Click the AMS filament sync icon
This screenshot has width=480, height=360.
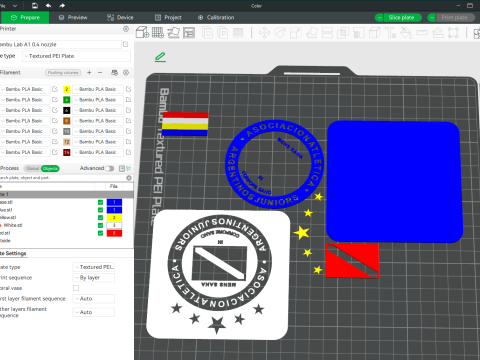pos(114,73)
